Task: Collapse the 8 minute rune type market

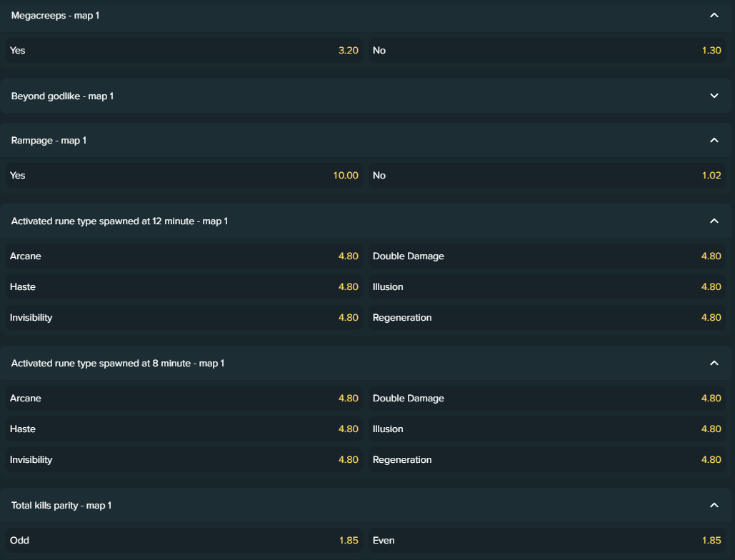Action: tap(714, 363)
